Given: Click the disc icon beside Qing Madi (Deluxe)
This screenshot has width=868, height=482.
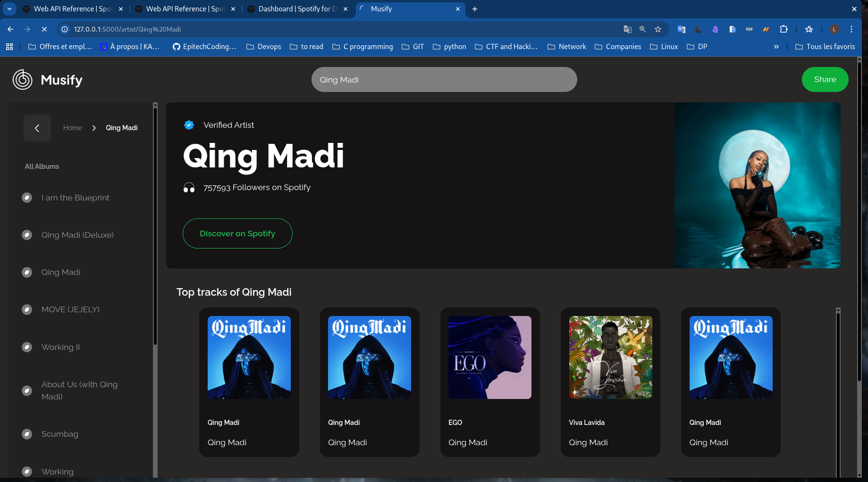Looking at the screenshot, I should coord(27,235).
